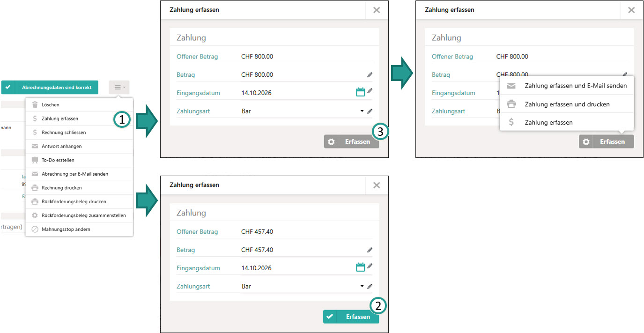Click Zahlungsart pencil icon in CHF 457.40 dialog

coord(370,286)
